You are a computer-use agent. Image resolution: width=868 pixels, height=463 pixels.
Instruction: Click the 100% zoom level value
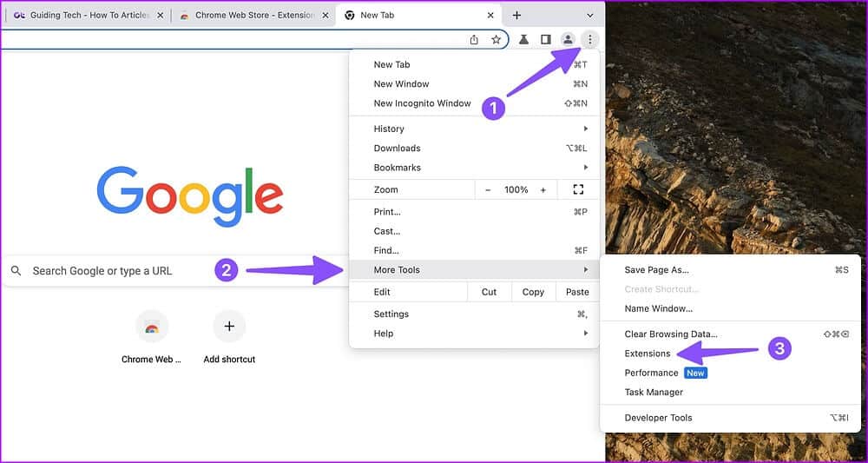tap(516, 190)
